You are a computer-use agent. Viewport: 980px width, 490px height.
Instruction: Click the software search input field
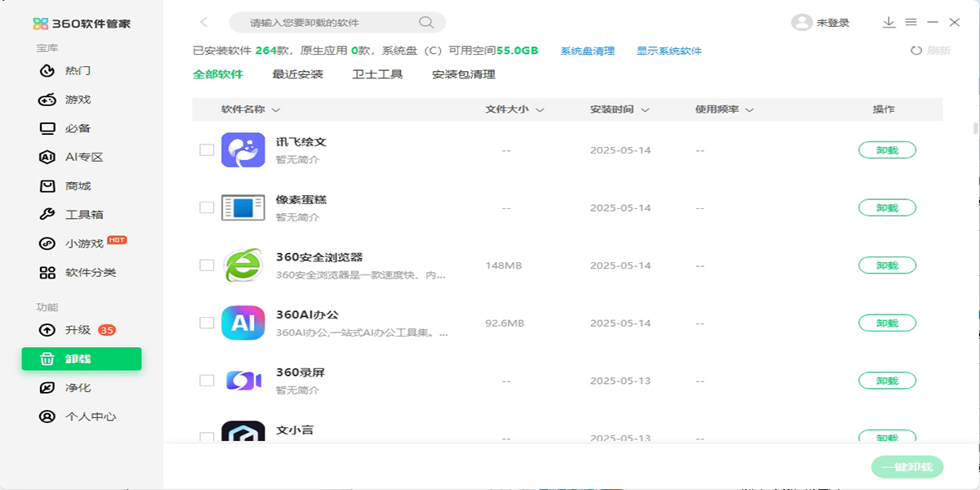[327, 22]
